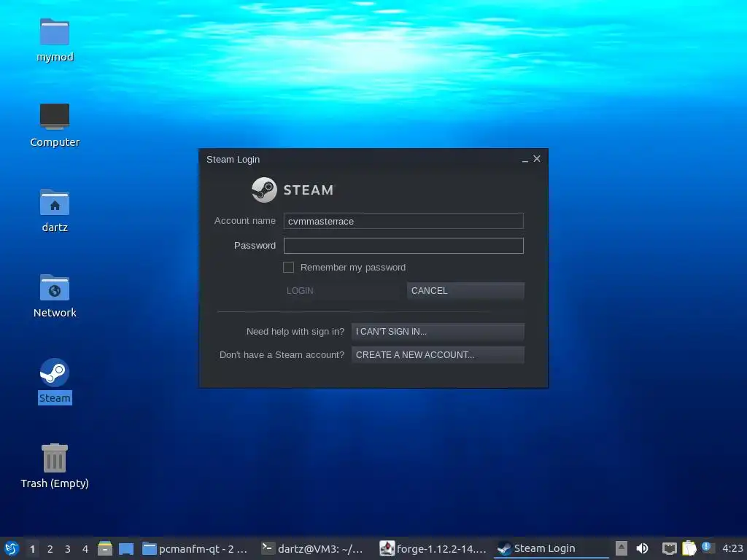
Task: Click the LOGIN button
Action: pyautogui.click(x=341, y=290)
